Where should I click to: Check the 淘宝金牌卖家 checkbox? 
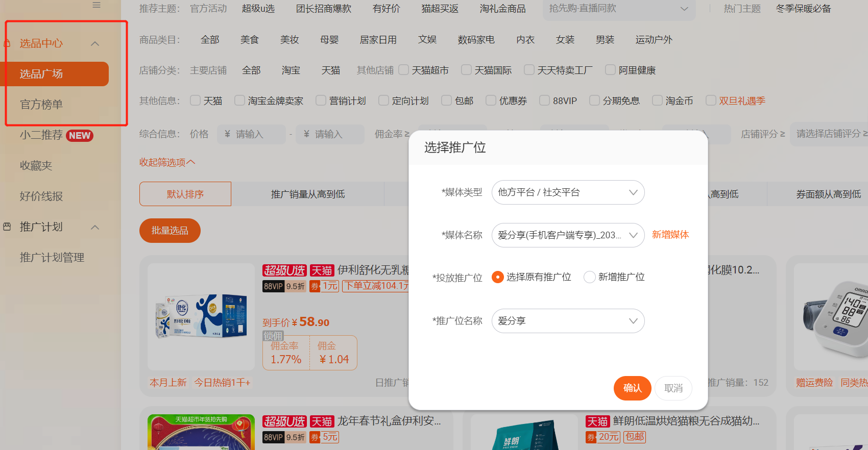[239, 101]
